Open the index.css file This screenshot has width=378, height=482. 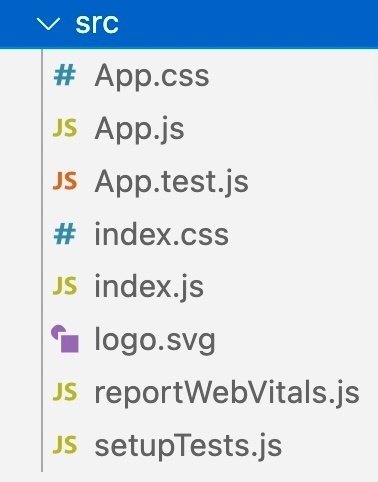(161, 234)
